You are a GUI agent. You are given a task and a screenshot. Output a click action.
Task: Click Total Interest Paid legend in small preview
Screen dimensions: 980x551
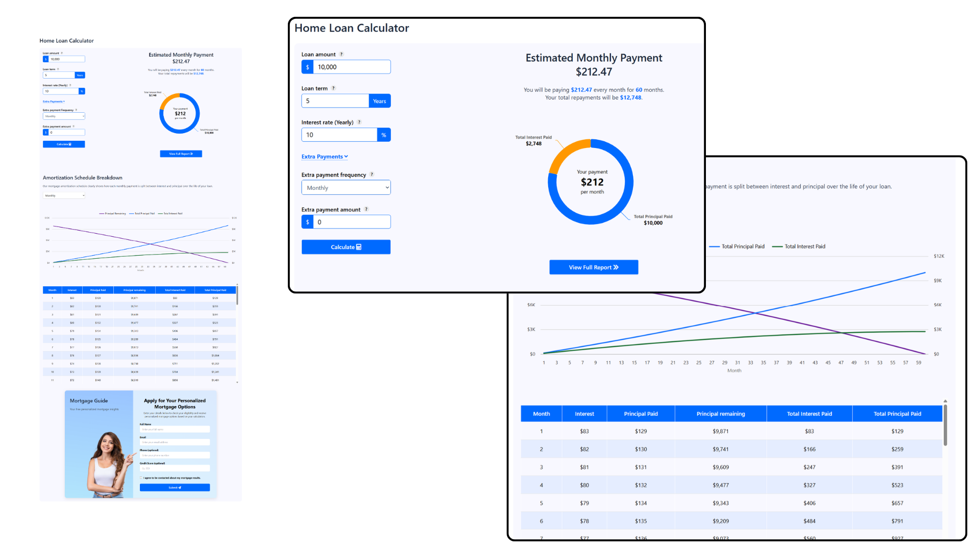170,213
